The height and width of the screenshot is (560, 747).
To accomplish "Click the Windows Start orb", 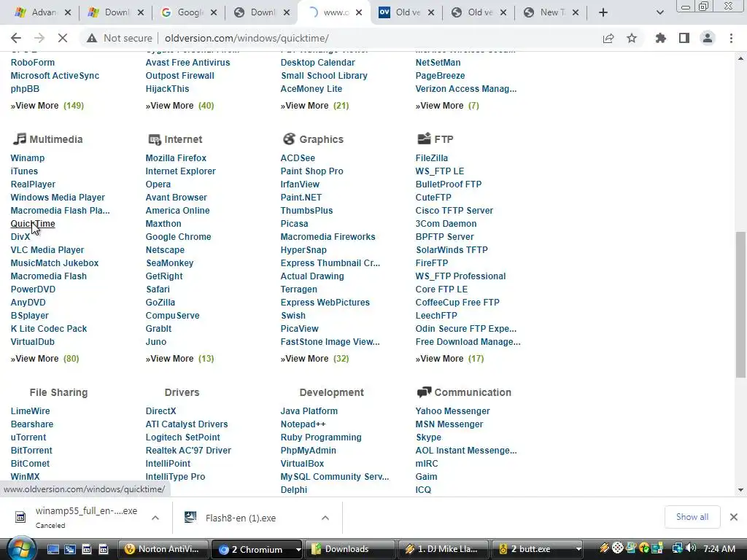I will pos(20,549).
